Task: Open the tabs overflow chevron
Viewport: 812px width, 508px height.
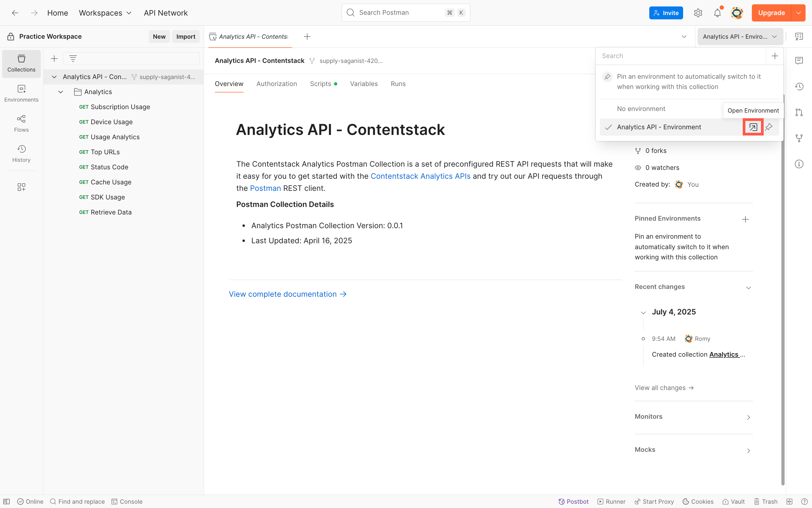Action: pyautogui.click(x=684, y=37)
